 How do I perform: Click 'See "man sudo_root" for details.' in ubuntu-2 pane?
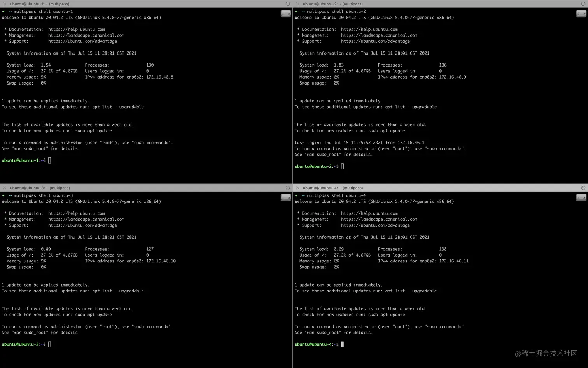(x=334, y=155)
